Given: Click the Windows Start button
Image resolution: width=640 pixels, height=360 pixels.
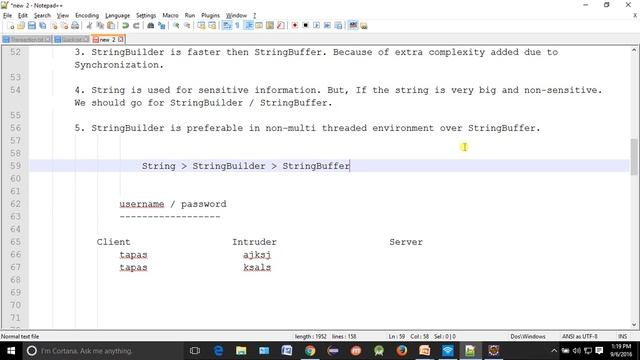Looking at the screenshot, I should point(11,351).
